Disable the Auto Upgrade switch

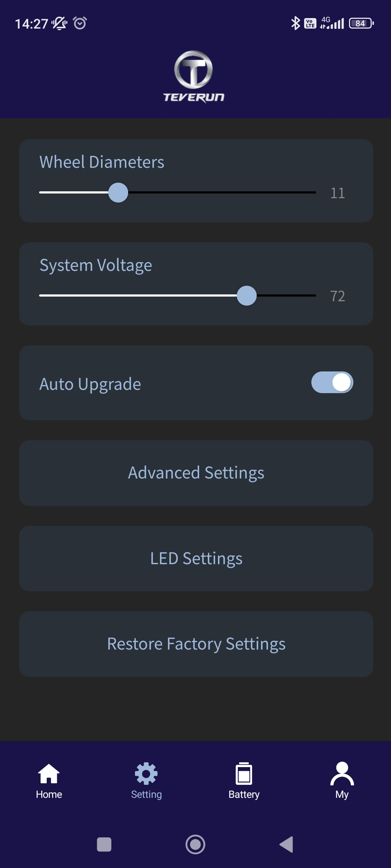(x=332, y=382)
